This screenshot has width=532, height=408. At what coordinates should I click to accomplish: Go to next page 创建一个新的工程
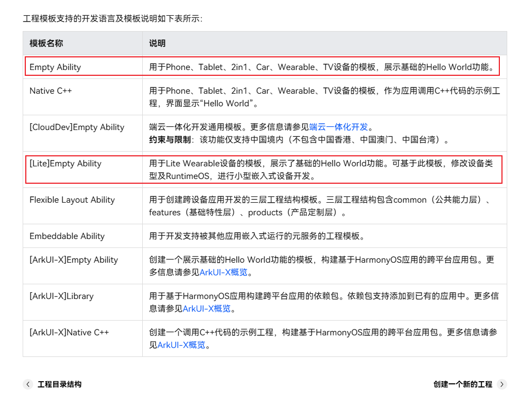tap(462, 384)
